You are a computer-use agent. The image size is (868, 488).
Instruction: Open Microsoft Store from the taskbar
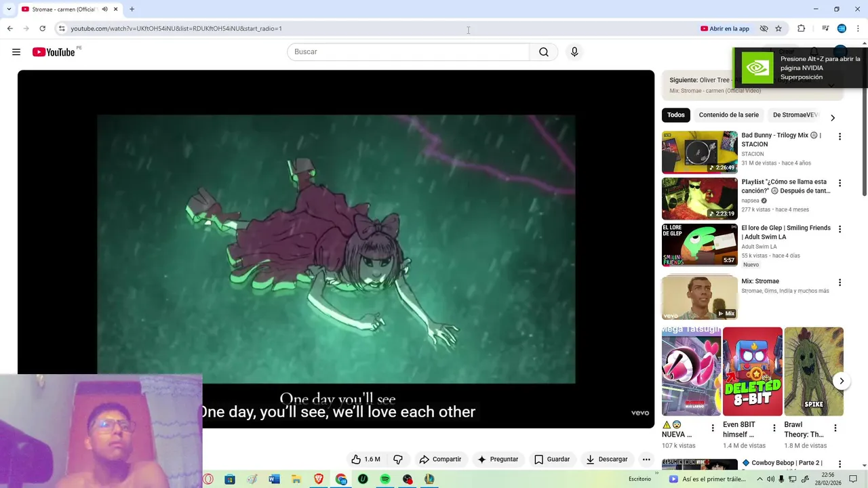click(x=230, y=479)
